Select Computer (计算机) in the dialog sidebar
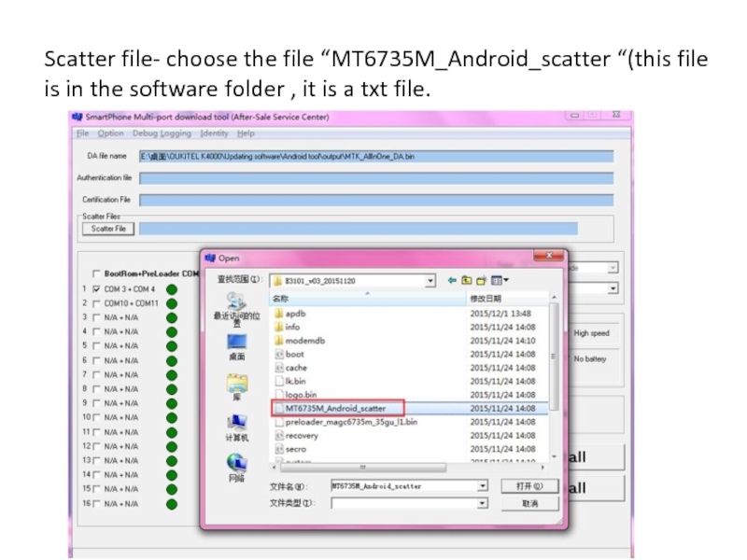The image size is (747, 560). click(x=237, y=428)
